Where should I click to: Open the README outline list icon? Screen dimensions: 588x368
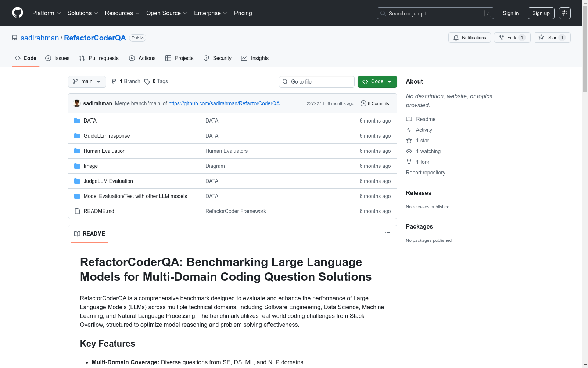(388, 234)
